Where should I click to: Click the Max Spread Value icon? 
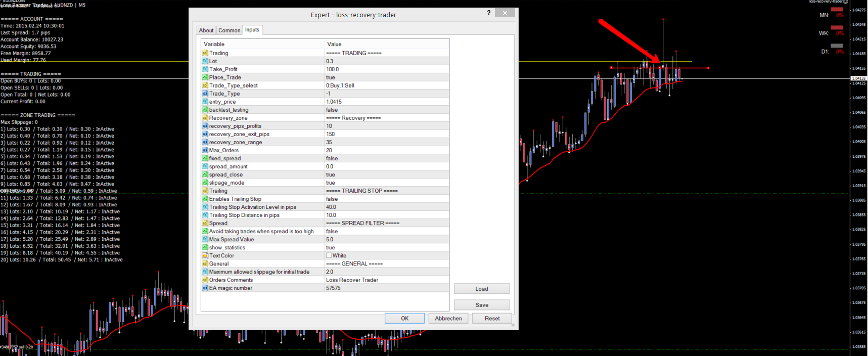pyautogui.click(x=205, y=239)
